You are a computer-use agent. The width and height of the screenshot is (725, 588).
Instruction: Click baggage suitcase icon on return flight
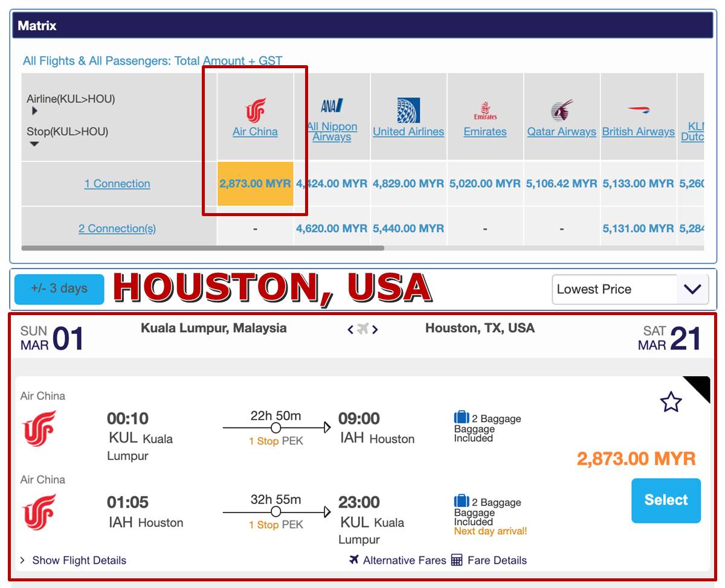click(462, 501)
